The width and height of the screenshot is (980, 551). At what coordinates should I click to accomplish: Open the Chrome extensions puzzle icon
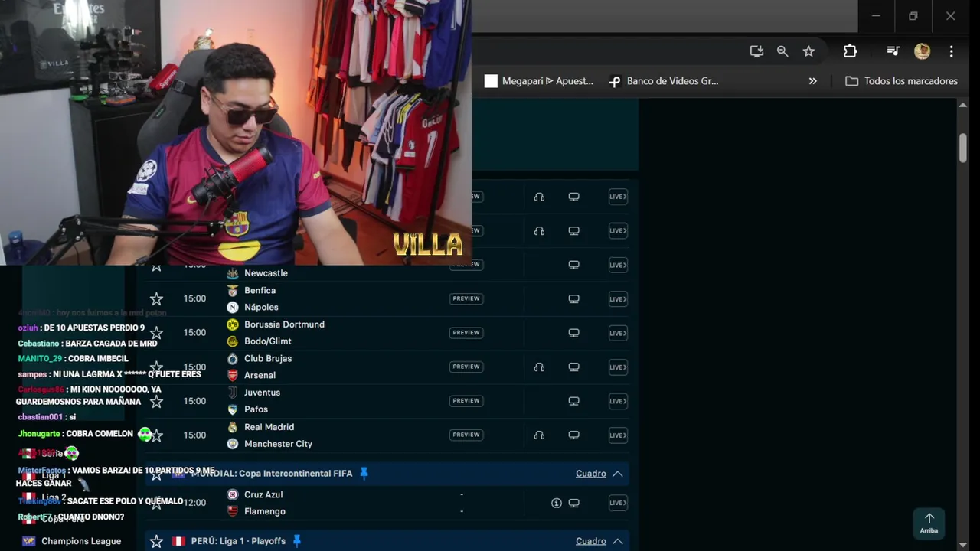pyautogui.click(x=850, y=51)
